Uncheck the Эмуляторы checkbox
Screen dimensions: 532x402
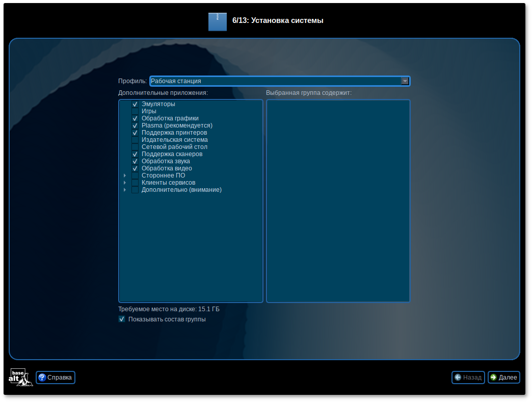(x=135, y=104)
